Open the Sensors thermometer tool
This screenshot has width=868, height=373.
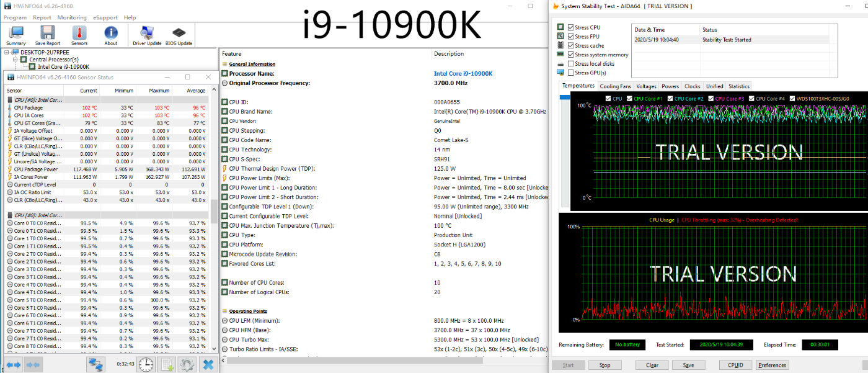79,36
